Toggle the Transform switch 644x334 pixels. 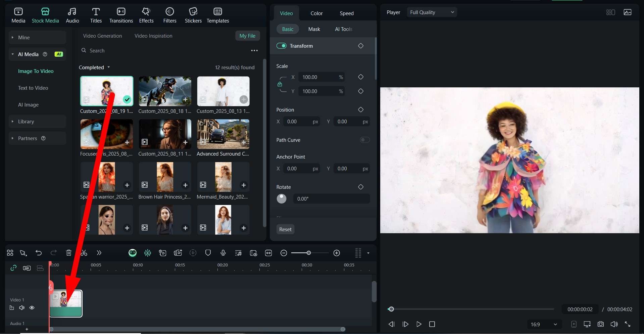[281, 46]
